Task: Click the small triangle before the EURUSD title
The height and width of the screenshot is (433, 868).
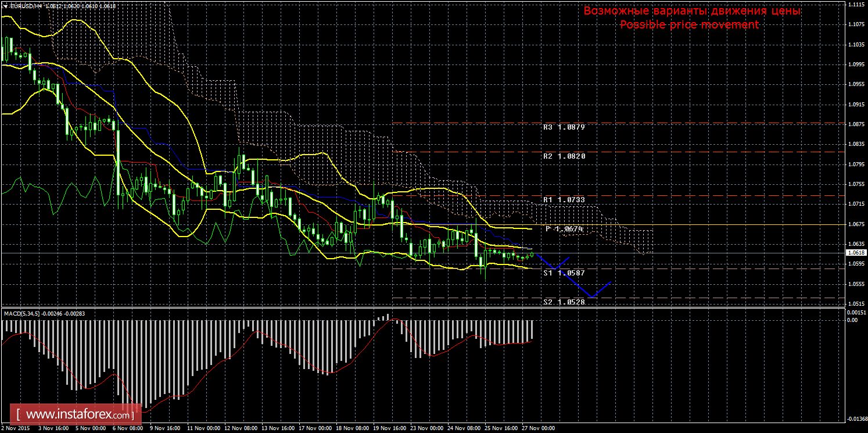Action: [x=5, y=6]
